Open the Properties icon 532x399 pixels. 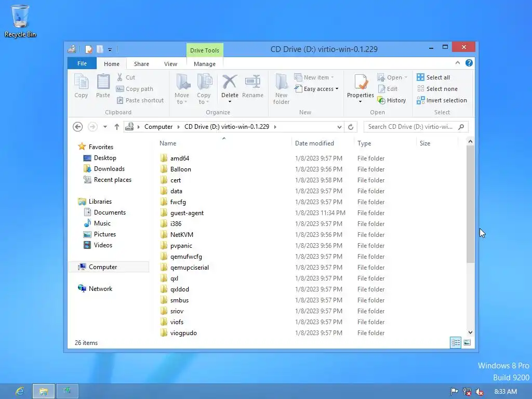(361, 82)
